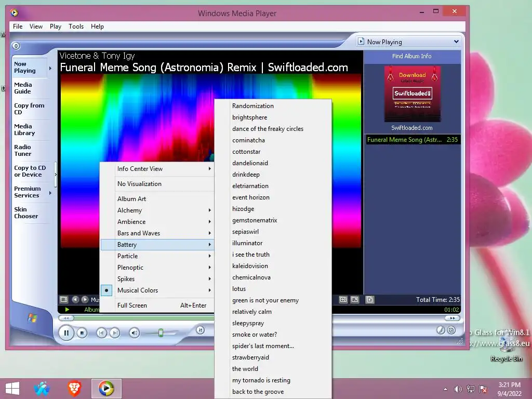The width and height of the screenshot is (532, 399).
Task: Open the View menu
Action: point(36,26)
